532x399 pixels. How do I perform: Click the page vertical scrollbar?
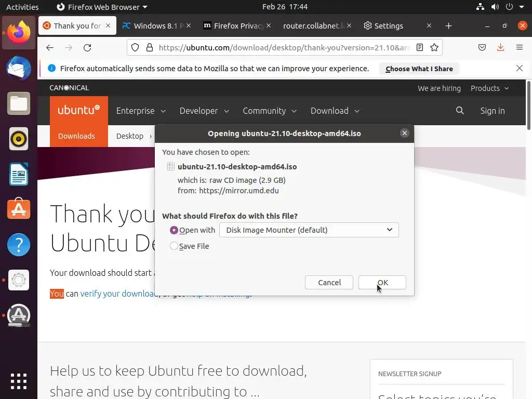coord(528,105)
